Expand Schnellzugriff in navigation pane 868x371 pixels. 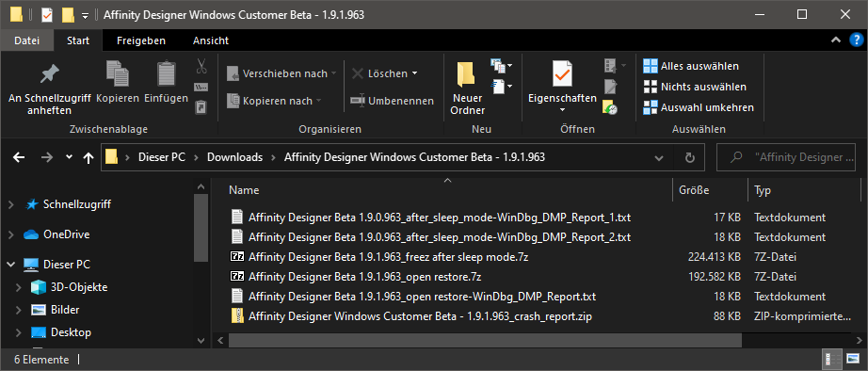[x=11, y=205]
